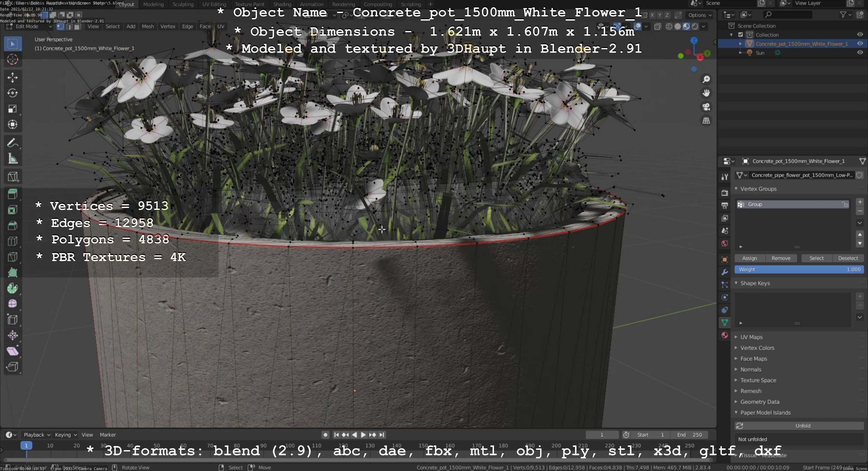Viewport: 868px width, 471px height.
Task: Open the outliner filter dropdown
Action: tap(846, 15)
